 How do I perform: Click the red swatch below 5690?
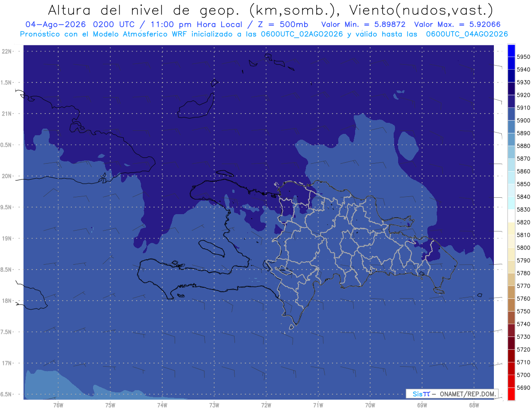[511, 394]
